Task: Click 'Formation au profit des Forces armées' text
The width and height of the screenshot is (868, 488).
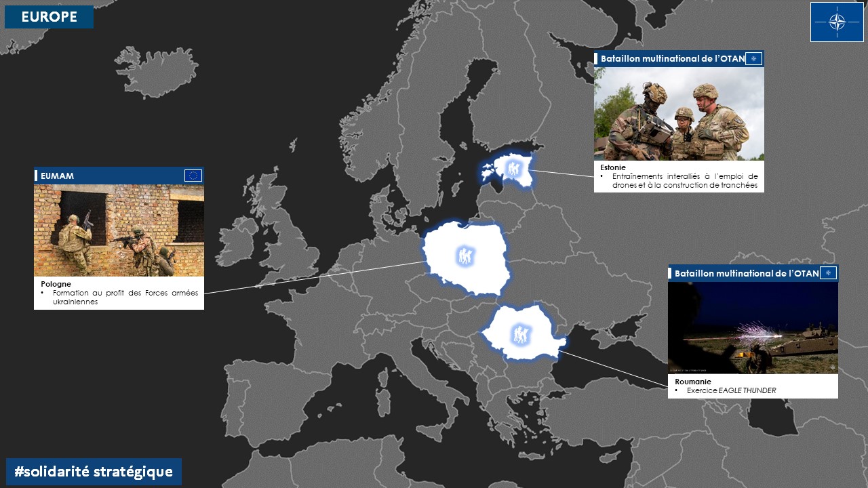Action: 125,293
